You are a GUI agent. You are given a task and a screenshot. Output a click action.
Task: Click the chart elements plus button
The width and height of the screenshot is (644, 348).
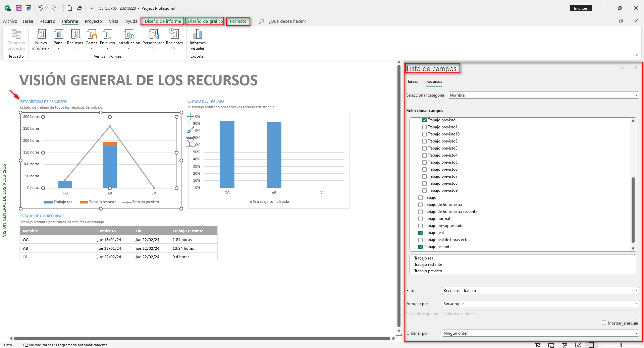(191, 117)
